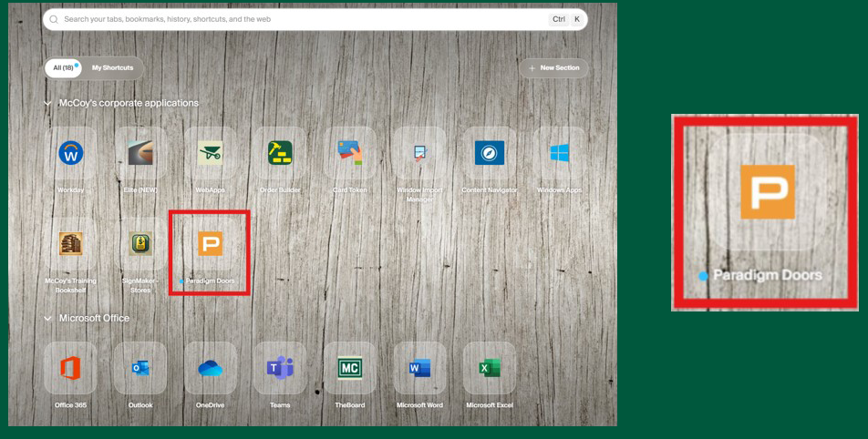Open the WebApps wheelbarrow icon
868x439 pixels.
[x=211, y=153]
